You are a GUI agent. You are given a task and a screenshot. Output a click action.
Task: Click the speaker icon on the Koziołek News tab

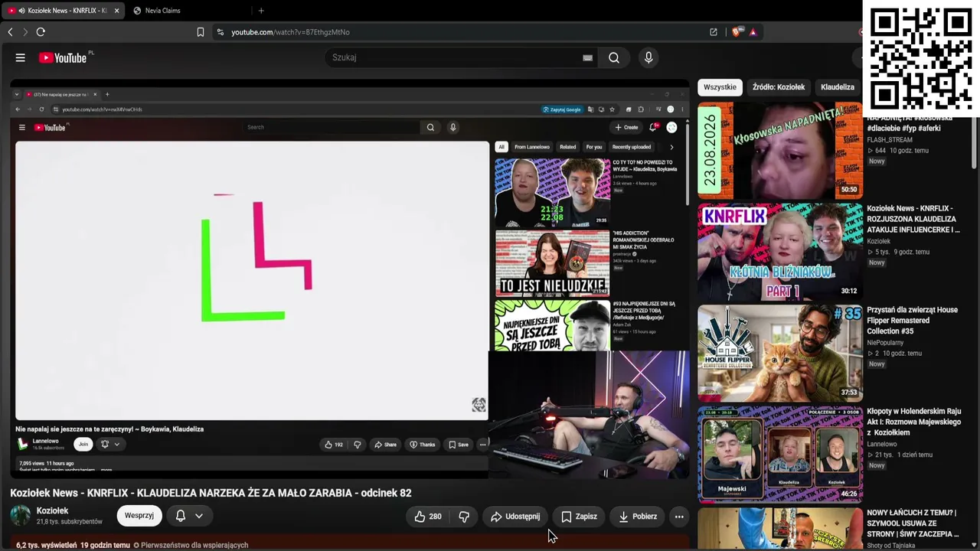(21, 11)
